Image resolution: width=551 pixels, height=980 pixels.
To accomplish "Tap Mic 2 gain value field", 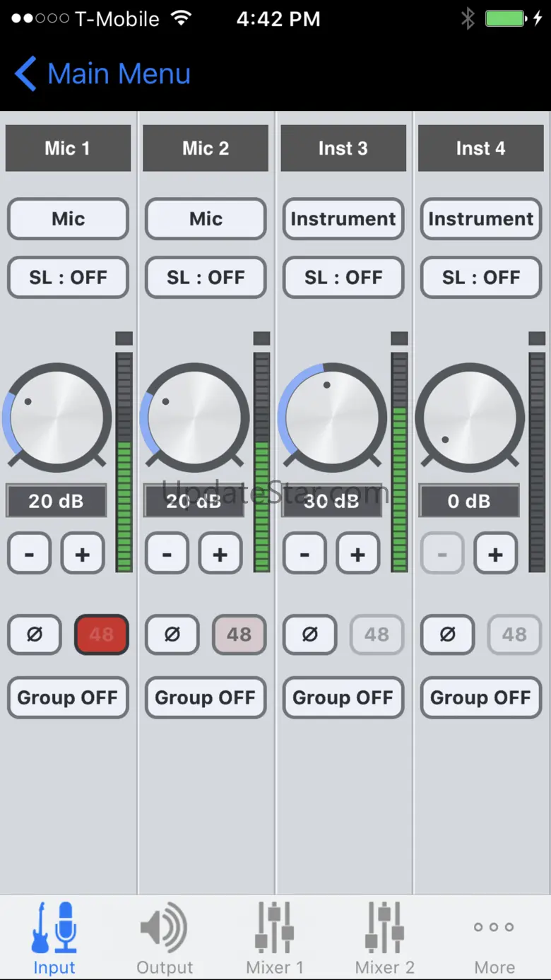I will click(x=194, y=501).
